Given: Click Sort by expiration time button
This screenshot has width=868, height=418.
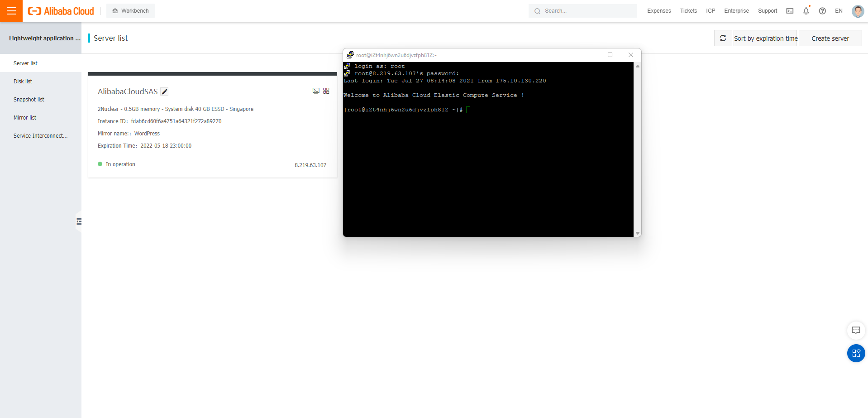Looking at the screenshot, I should (765, 38).
